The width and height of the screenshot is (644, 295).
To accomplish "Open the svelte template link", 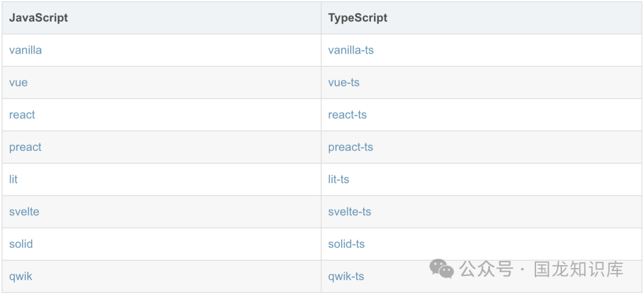I will [24, 212].
